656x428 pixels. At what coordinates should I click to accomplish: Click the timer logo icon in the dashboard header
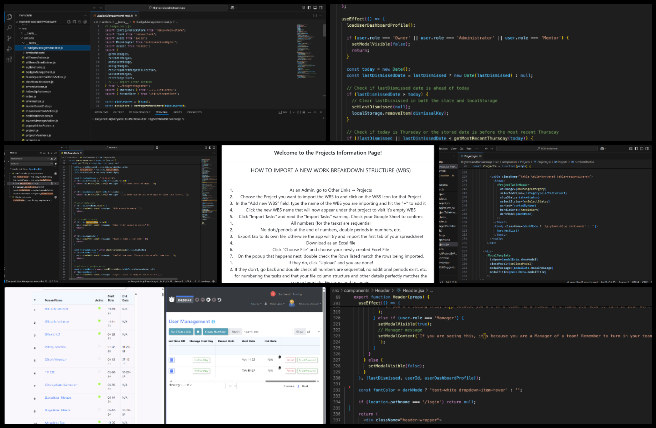pyautogui.click(x=172, y=300)
